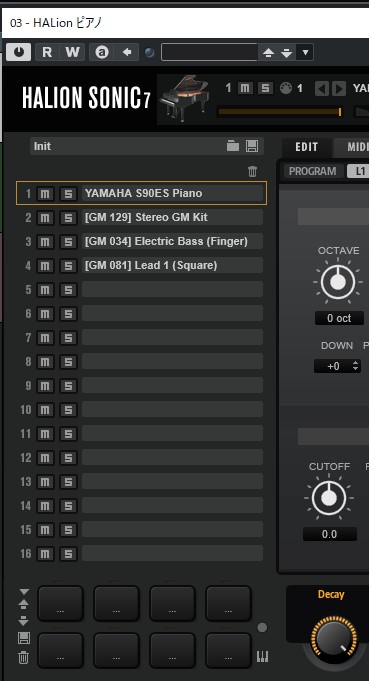Solo the slot in top header
The image size is (369, 681).
click(x=264, y=89)
